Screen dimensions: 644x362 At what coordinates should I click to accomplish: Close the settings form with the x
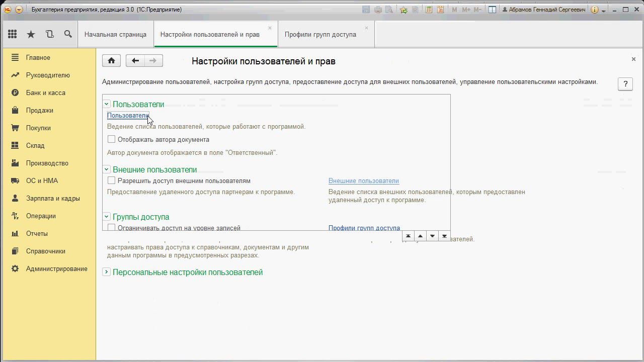tap(633, 59)
